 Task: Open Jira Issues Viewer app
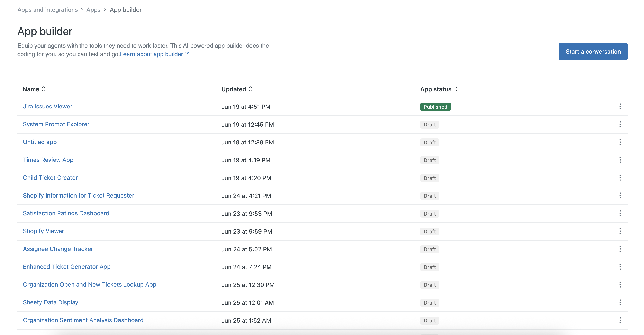(47, 106)
